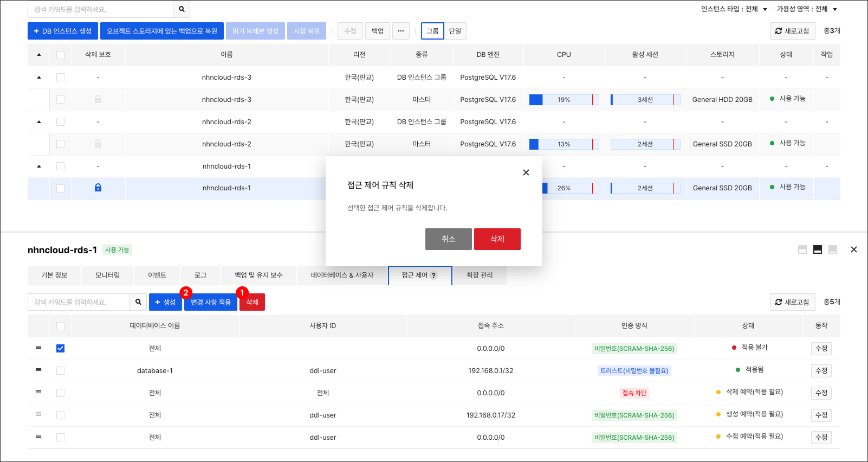Uncheck the 적용 불가 rule checkbox
The height and width of the screenshot is (462, 868).
pos(60,348)
